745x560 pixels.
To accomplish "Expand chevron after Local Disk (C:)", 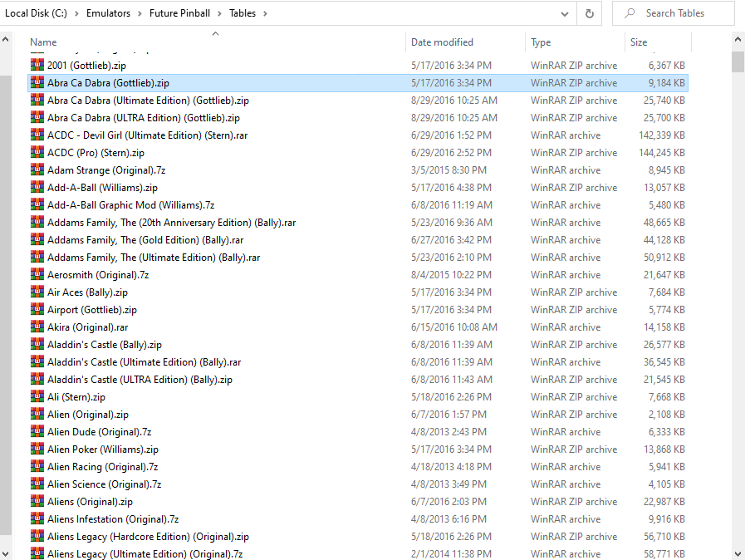I will (76, 13).
